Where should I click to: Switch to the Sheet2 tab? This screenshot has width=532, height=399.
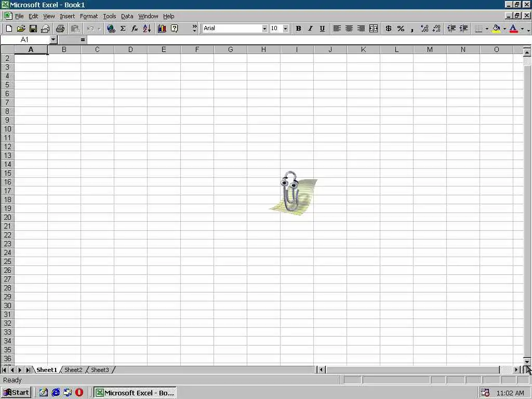[x=73, y=370]
